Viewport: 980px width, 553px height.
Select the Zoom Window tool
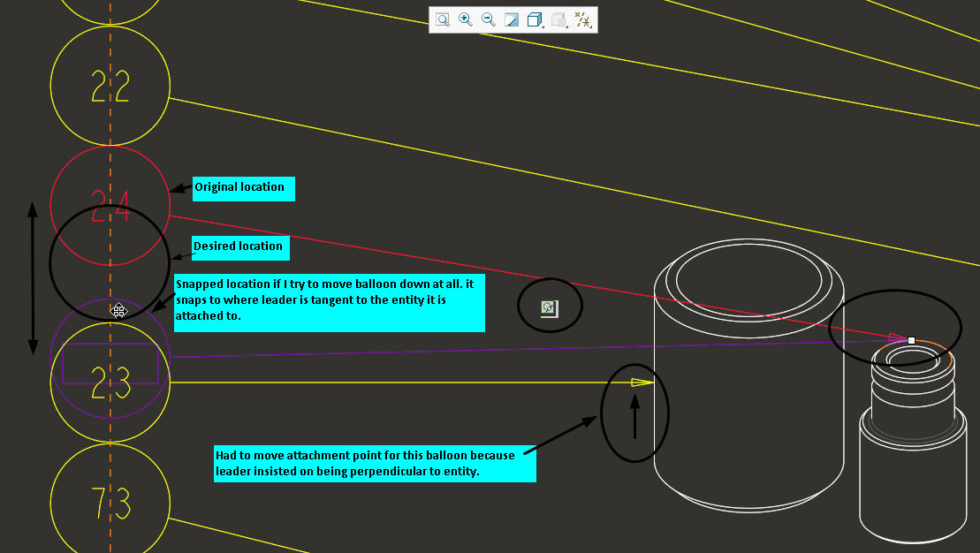tap(443, 19)
